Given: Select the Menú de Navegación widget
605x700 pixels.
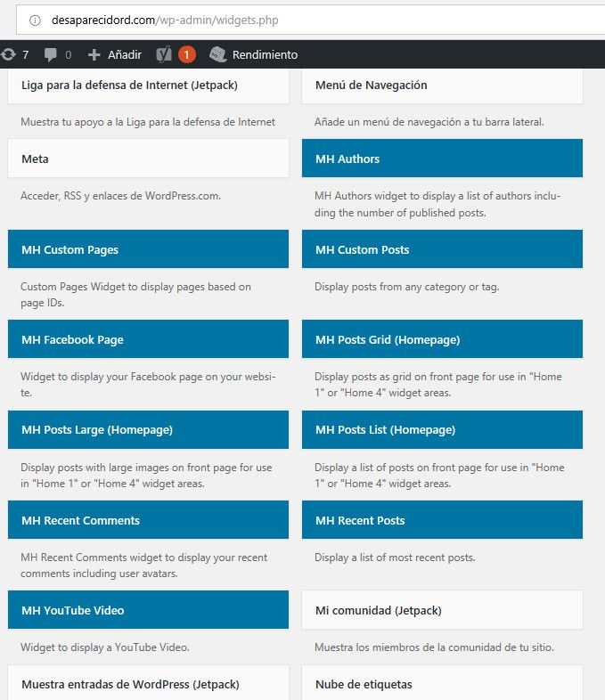Looking at the screenshot, I should 442,85.
